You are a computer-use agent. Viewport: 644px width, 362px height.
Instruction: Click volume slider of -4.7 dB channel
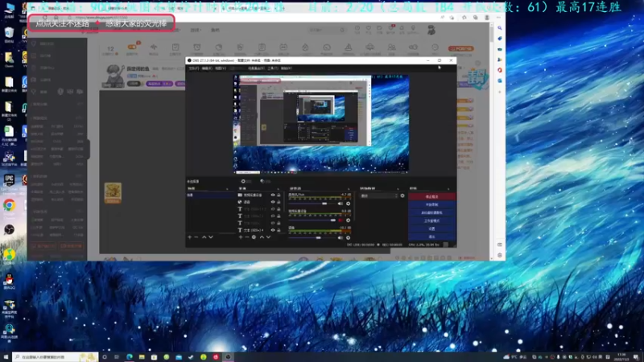pos(312,204)
